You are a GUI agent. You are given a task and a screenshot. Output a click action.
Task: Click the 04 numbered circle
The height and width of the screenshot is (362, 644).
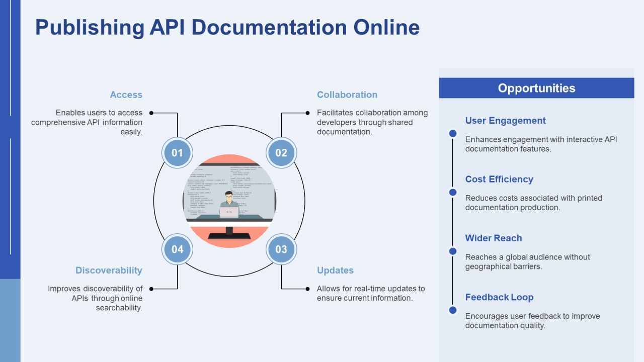coord(177,249)
